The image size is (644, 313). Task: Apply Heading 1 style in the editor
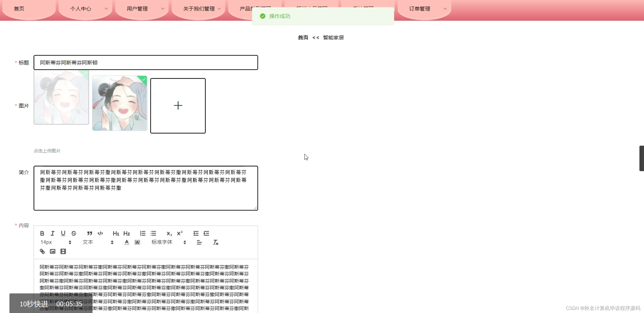tap(116, 233)
